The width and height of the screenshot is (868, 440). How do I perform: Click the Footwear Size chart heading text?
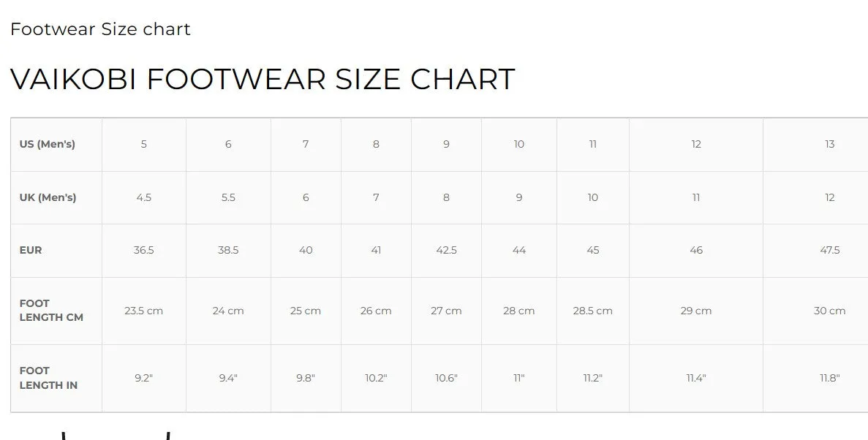point(100,29)
